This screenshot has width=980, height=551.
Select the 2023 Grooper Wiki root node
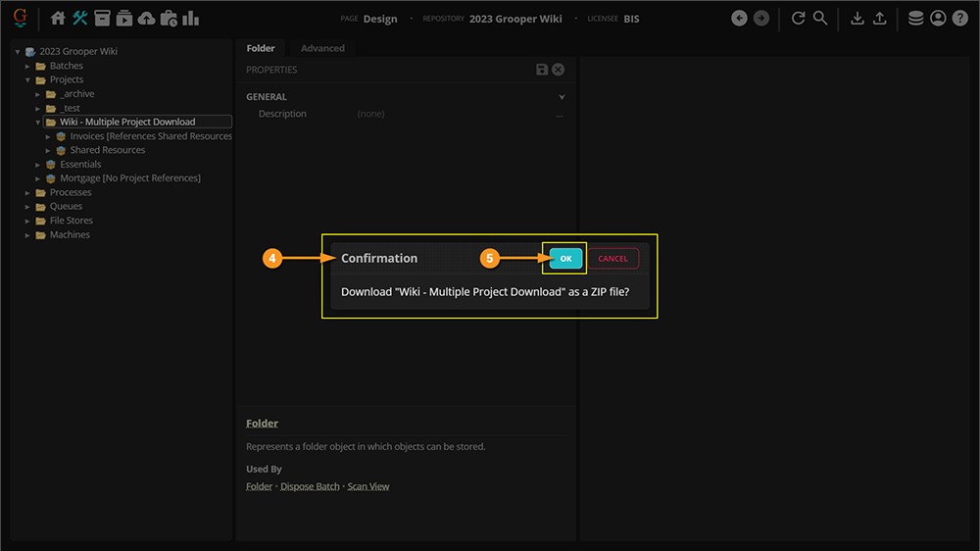pos(78,51)
